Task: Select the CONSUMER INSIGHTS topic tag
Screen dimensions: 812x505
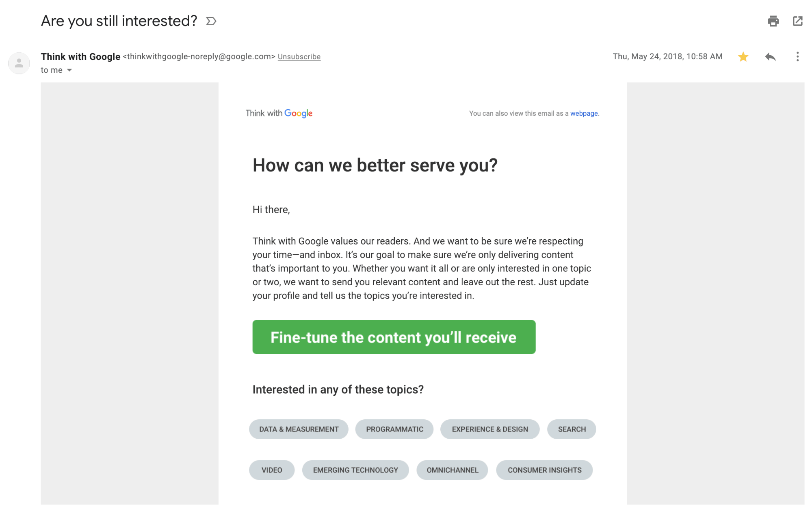Action: [544, 470]
